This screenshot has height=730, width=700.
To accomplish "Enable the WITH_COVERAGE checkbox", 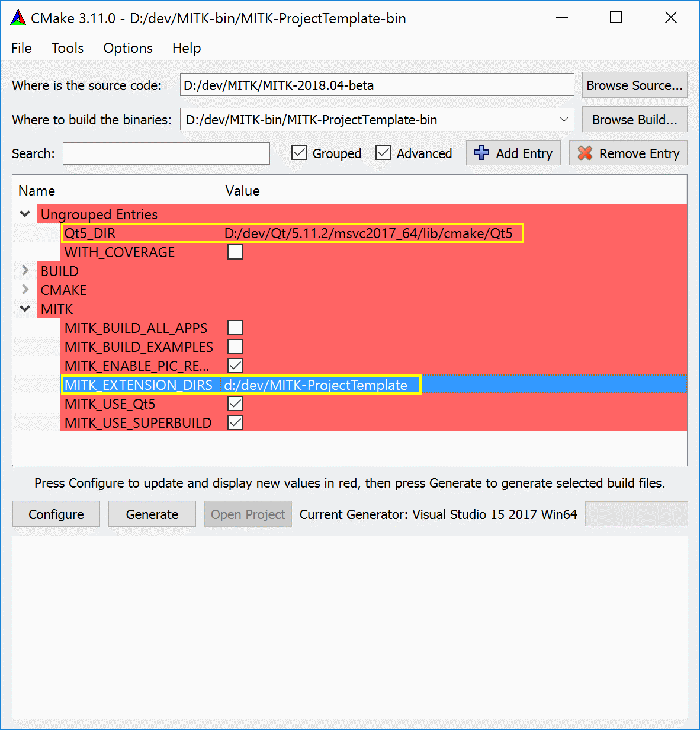I will tap(235, 252).
